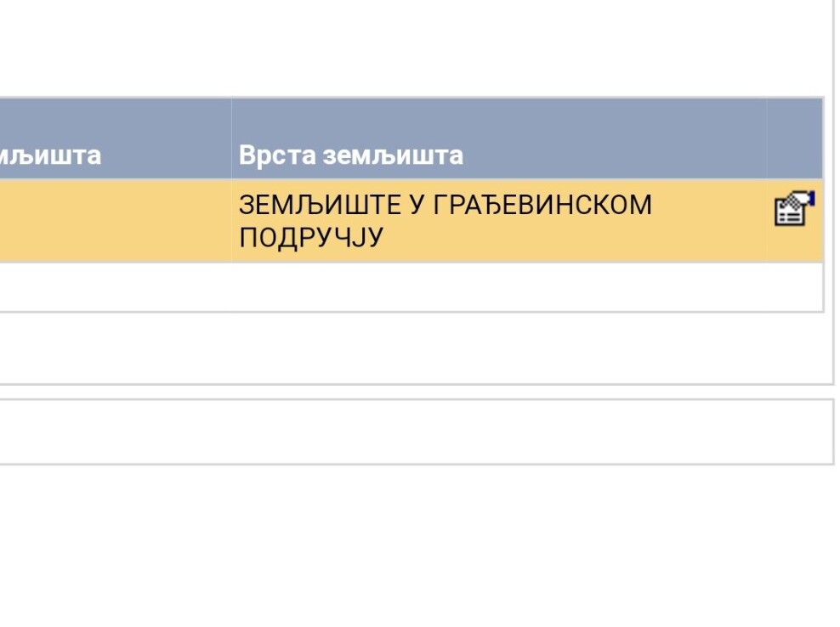Click the empty white row under the yellow row
The width and height of the screenshot is (840, 627).
(408, 287)
